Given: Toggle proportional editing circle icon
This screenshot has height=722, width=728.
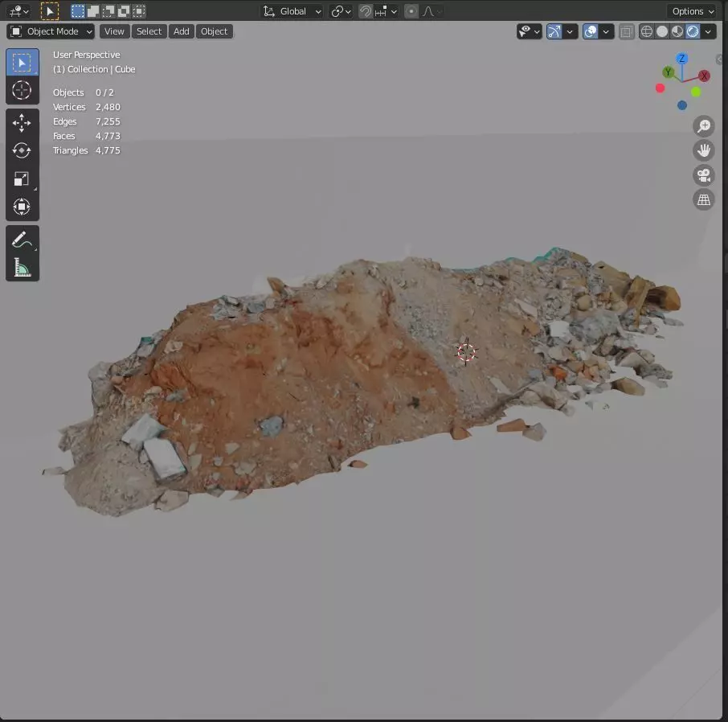Looking at the screenshot, I should click(x=411, y=11).
